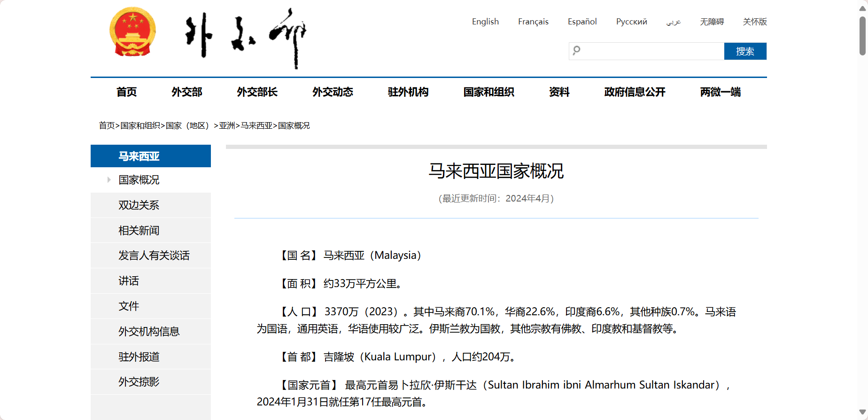The width and height of the screenshot is (868, 420).
Task: Switch to English version
Action: 485,22
